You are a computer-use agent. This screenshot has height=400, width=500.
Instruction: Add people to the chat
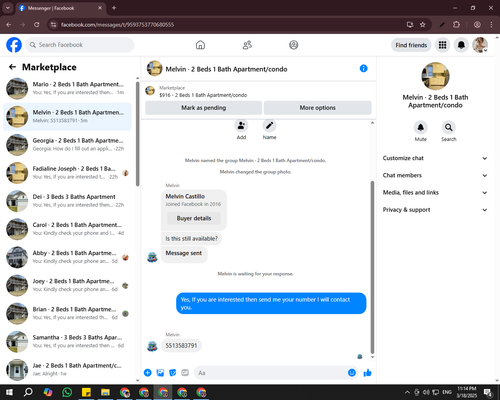coord(241,126)
